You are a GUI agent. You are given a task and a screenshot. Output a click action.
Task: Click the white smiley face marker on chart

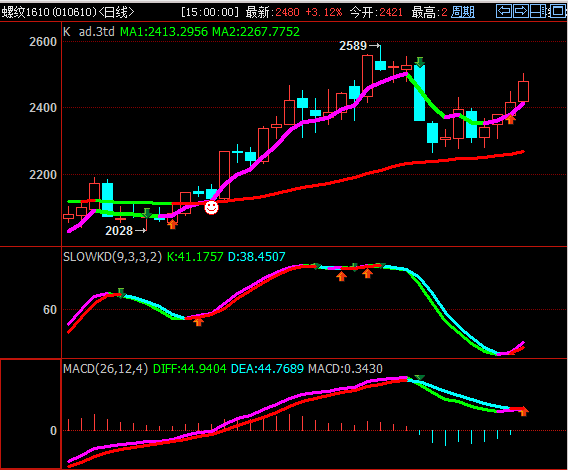pos(211,207)
